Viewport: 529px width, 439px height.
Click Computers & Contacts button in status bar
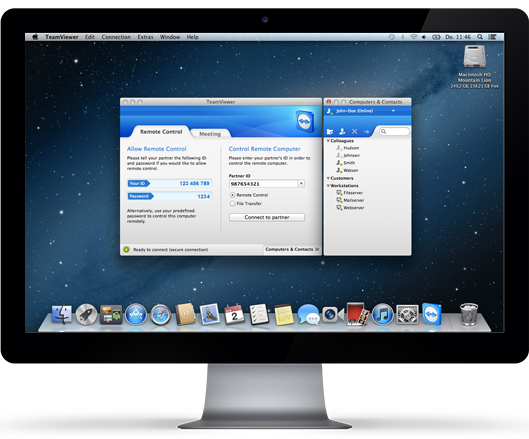[292, 249]
